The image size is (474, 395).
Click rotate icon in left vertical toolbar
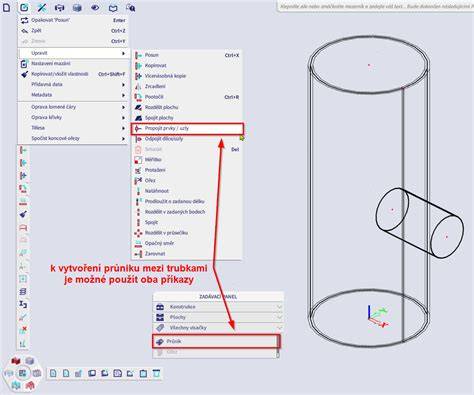[x=23, y=189]
